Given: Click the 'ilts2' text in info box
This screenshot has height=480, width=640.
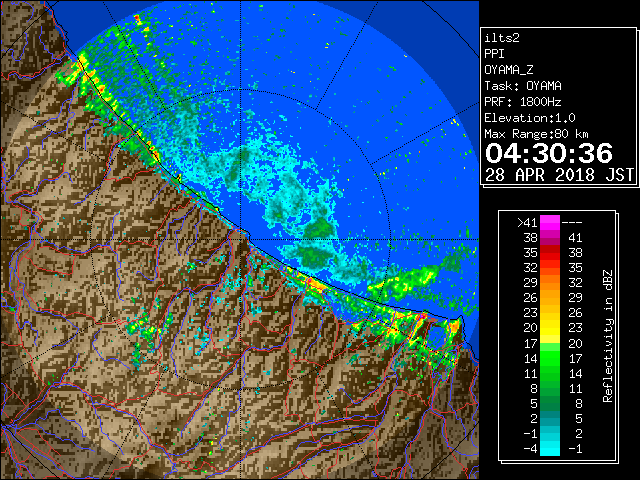Looking at the screenshot, I should (x=502, y=38).
